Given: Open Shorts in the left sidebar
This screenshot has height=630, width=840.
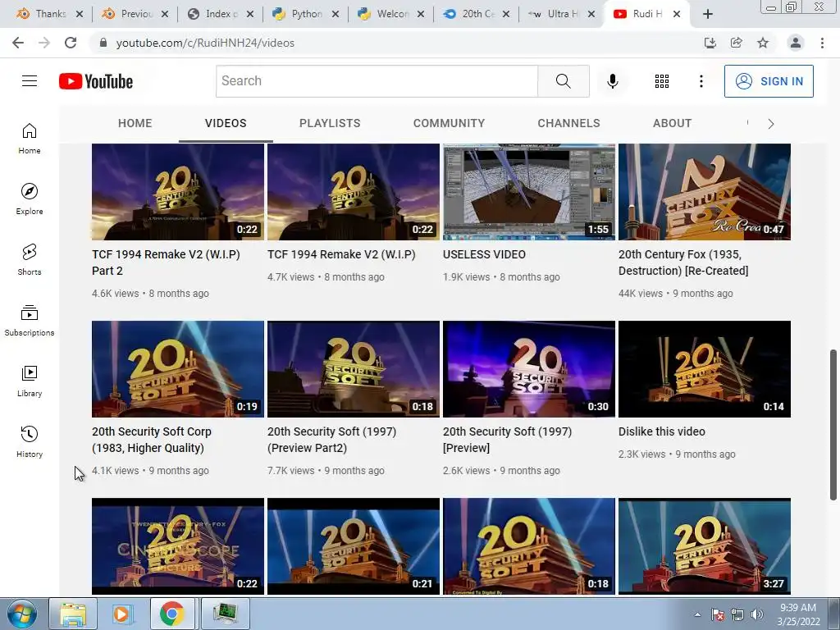Looking at the screenshot, I should pyautogui.click(x=30, y=260).
